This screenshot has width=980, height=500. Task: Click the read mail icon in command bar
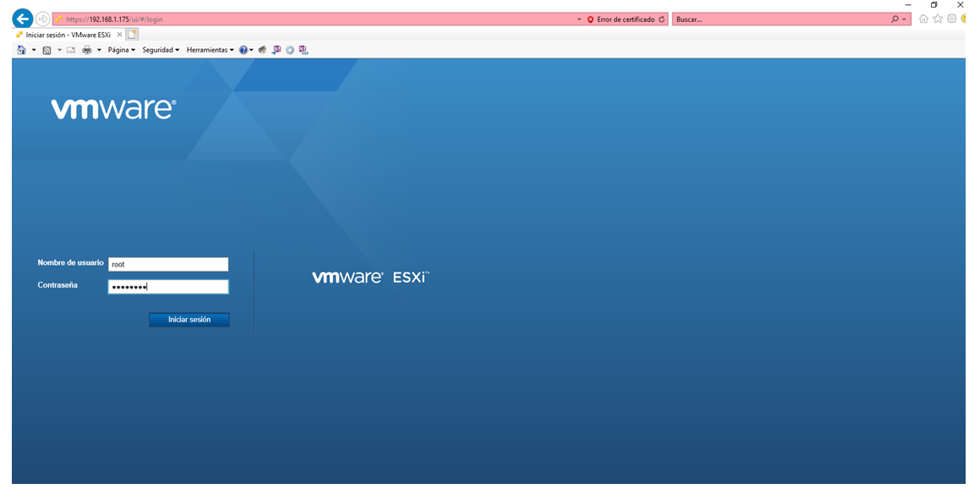click(71, 50)
